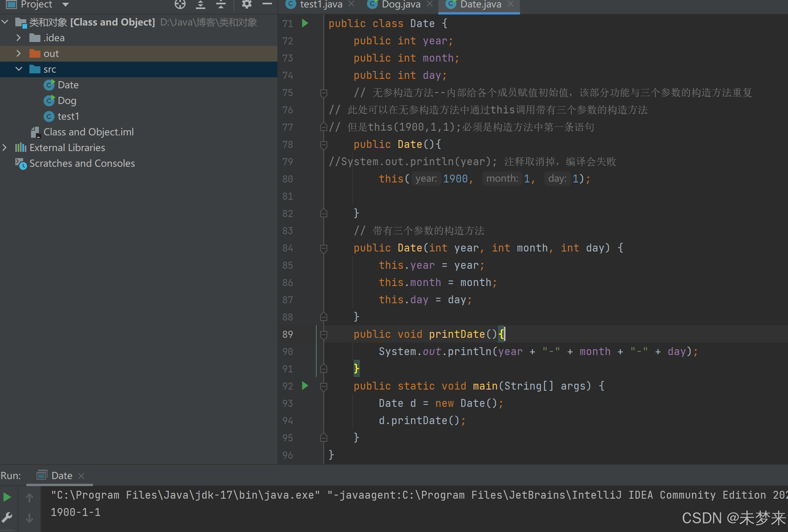Click the Project panel title
The width and height of the screenshot is (788, 532).
[x=36, y=4]
